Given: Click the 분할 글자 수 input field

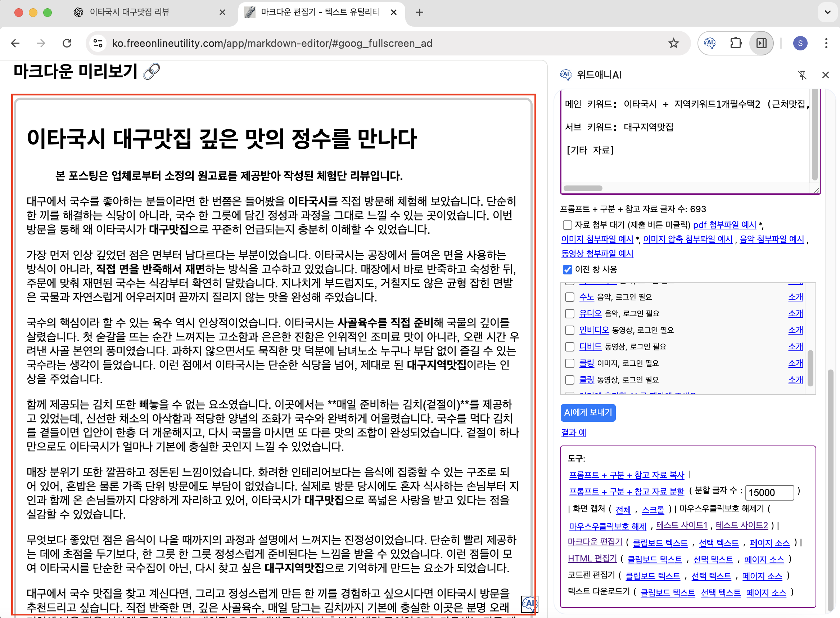Looking at the screenshot, I should point(769,492).
